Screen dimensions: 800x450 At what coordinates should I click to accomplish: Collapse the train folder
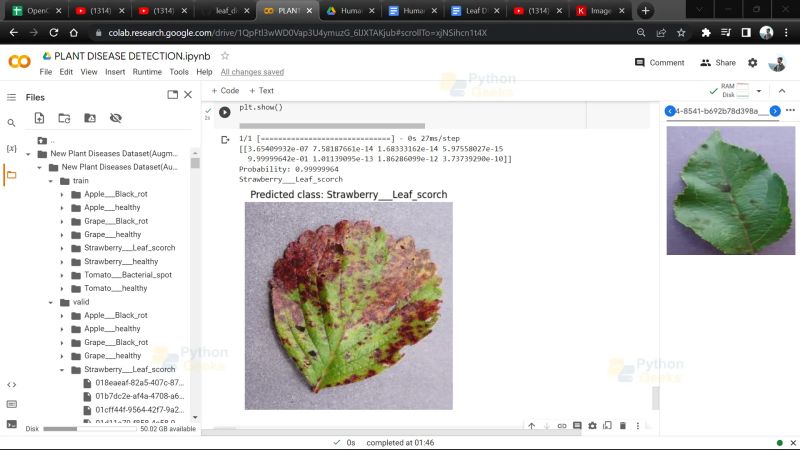pos(51,181)
